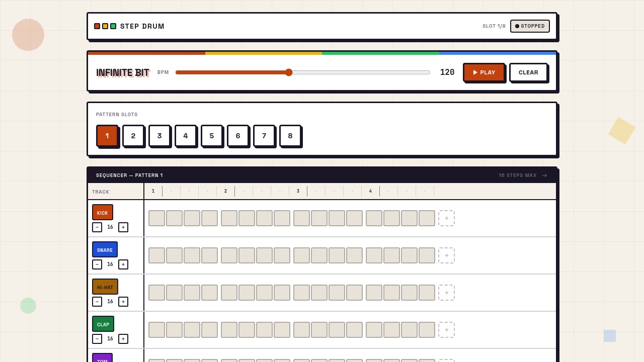The height and width of the screenshot is (362, 644).
Task: Increase Snare track step count with plus
Action: (123, 264)
